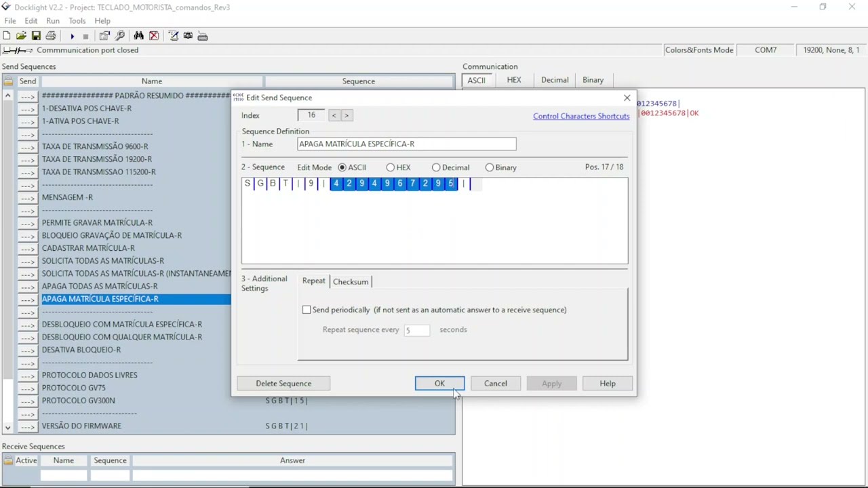Open the File menu

[10, 21]
